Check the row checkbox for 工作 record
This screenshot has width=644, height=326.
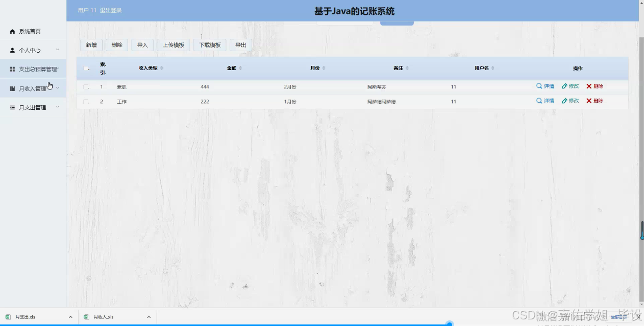(85, 101)
